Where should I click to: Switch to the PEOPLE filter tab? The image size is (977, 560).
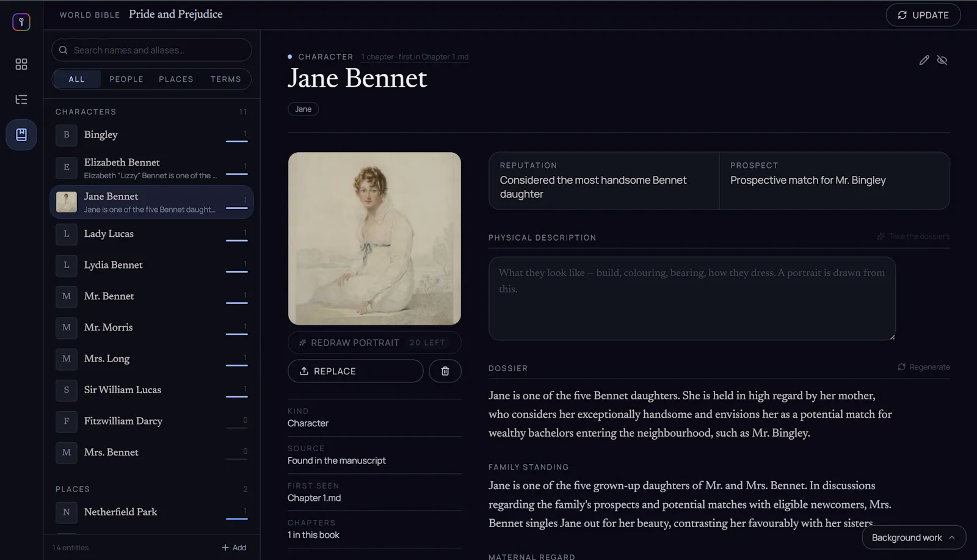click(126, 79)
